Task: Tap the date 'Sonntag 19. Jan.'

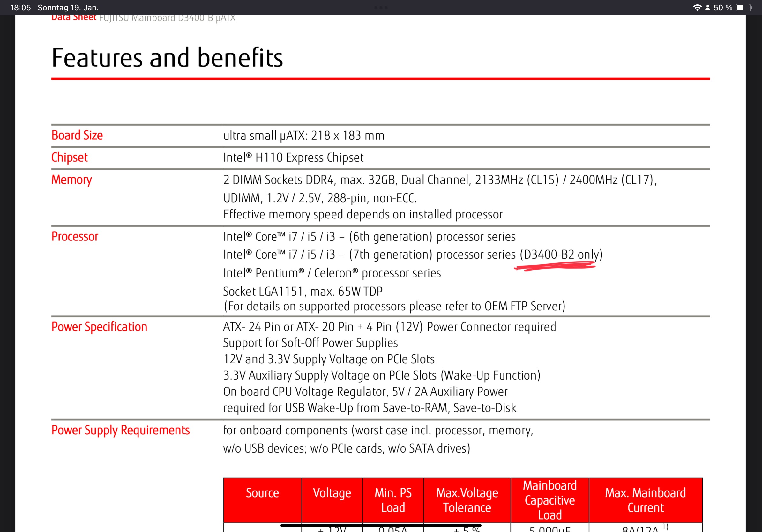Action: (68, 8)
